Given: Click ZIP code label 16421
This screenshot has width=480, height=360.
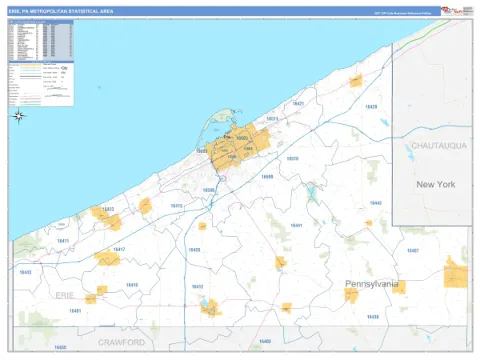Looking at the screenshot, I should click(x=298, y=104).
